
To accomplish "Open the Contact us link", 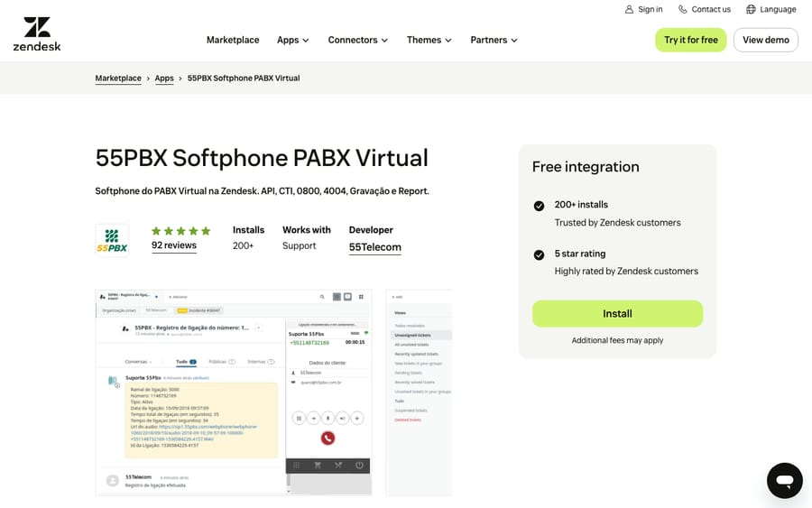I will coord(705,9).
